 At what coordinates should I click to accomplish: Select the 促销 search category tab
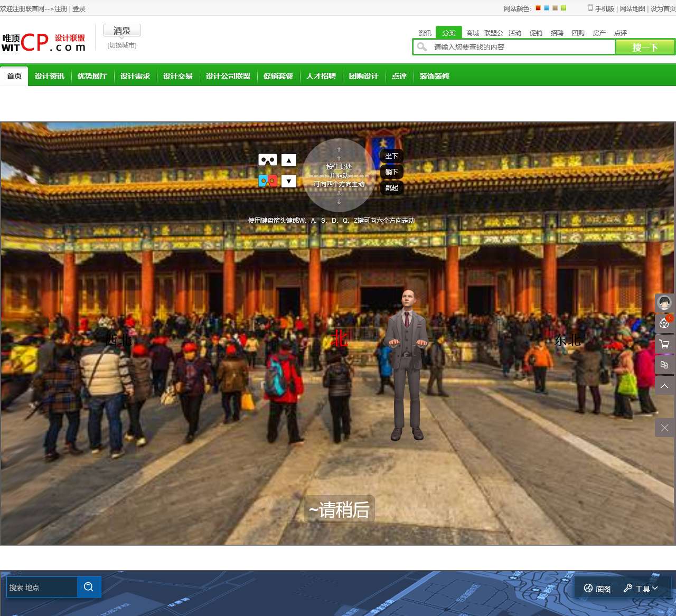536,33
